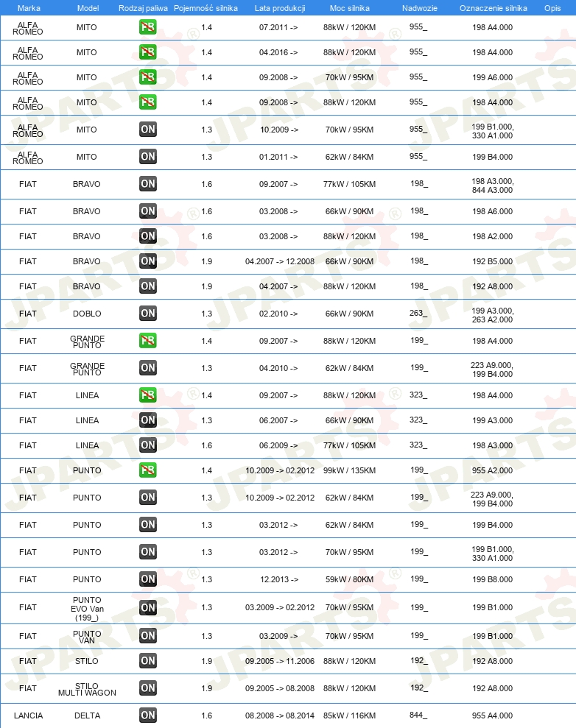Click petrol icon for GRANDE PUNTO 1.4
This screenshot has width=576, height=728.
[148, 341]
